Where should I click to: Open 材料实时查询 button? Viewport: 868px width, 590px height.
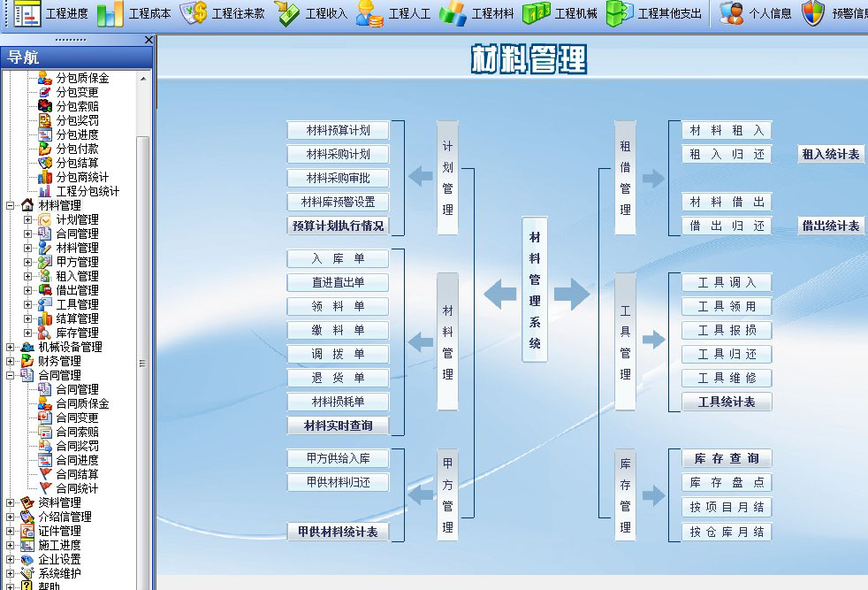pyautogui.click(x=338, y=426)
